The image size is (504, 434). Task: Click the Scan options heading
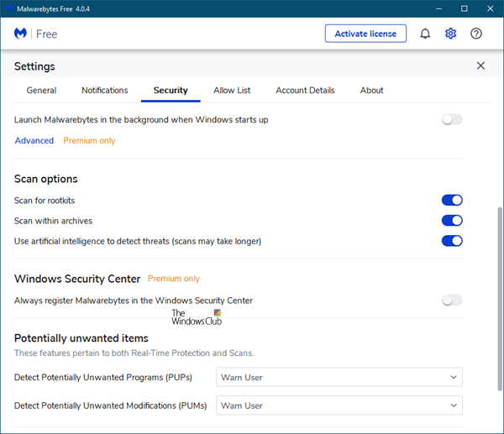pyautogui.click(x=46, y=179)
